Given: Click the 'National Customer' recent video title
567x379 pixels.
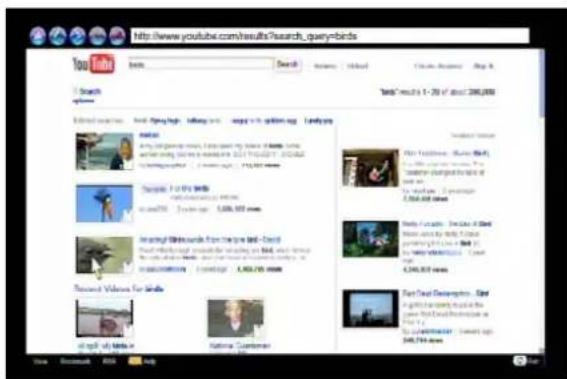Looking at the screenshot, I should [x=240, y=346].
